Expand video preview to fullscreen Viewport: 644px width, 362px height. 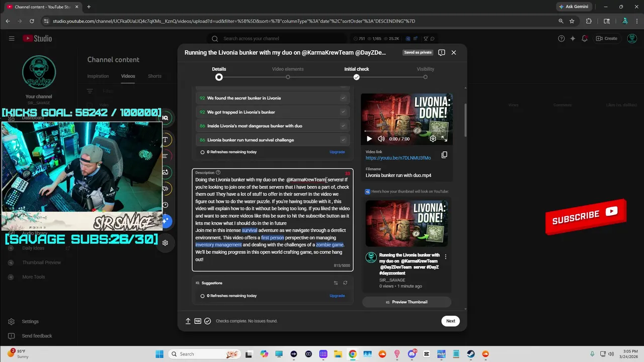pyautogui.click(x=444, y=139)
